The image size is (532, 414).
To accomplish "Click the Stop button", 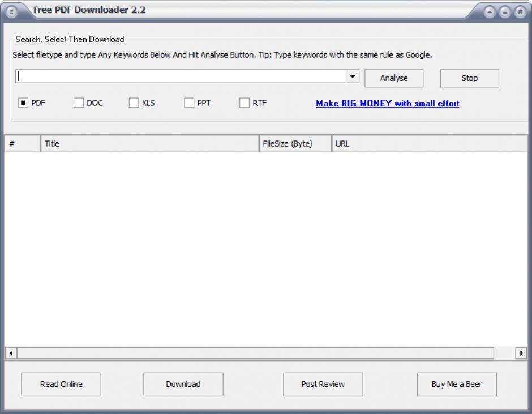I will click(469, 78).
